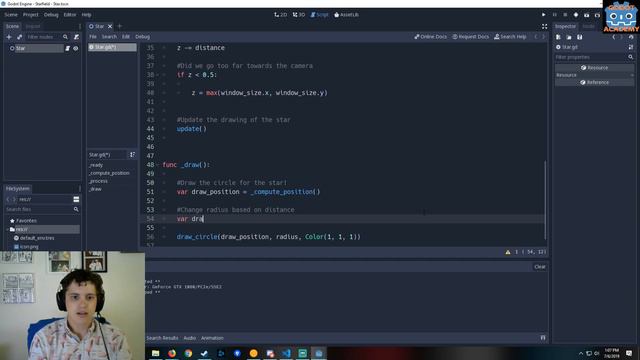Switch to the Import tab
Image resolution: width=640 pixels, height=360 pixels.
pyautogui.click(x=33, y=26)
